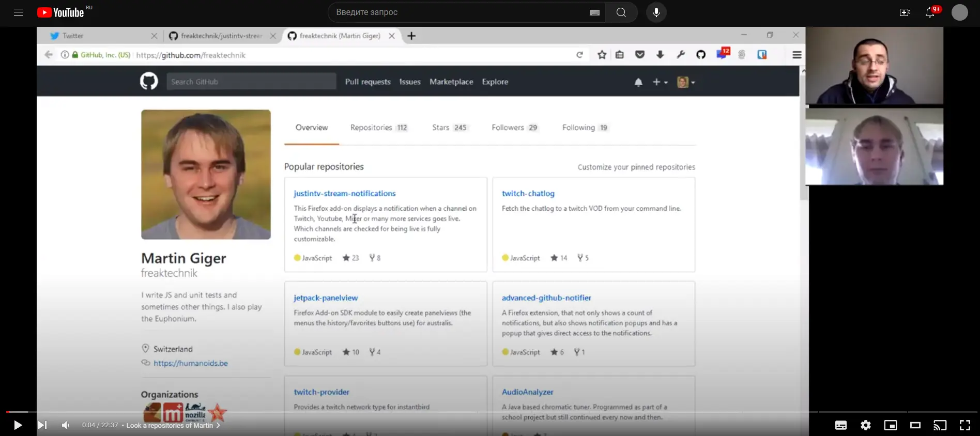980x436 pixels.
Task: Click the YouTube search magnifier button
Action: [x=621, y=12]
